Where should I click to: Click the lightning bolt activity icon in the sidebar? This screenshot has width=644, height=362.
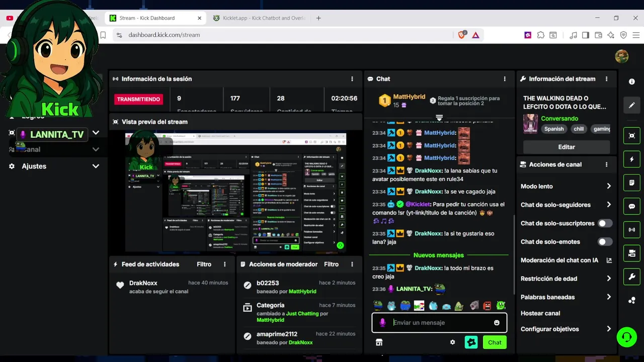click(632, 159)
